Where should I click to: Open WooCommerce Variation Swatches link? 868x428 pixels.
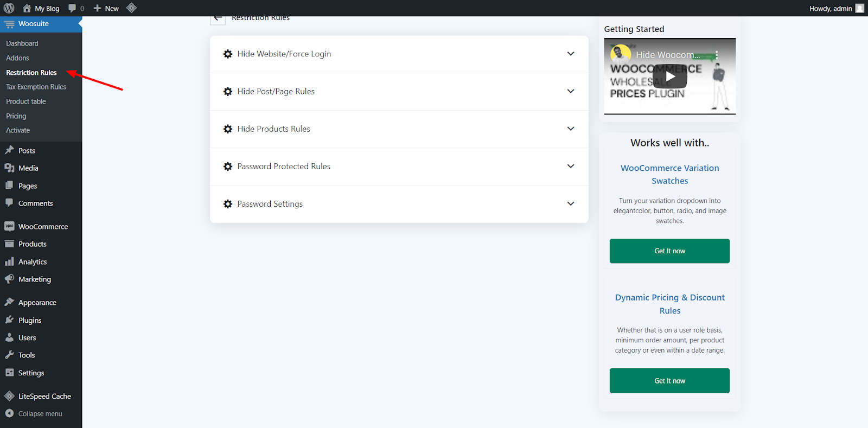(x=669, y=175)
